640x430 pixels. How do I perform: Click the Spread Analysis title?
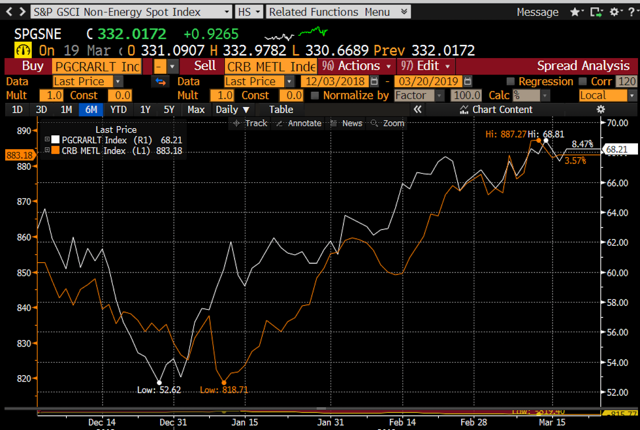[583, 66]
